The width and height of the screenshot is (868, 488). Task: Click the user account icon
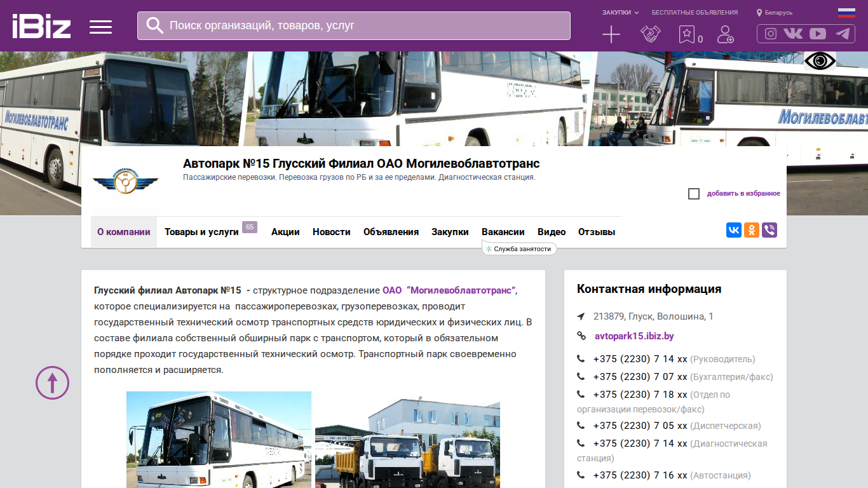tap(725, 34)
